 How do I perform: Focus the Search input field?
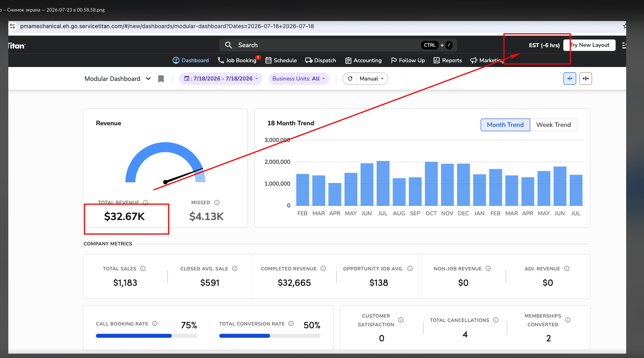338,45
